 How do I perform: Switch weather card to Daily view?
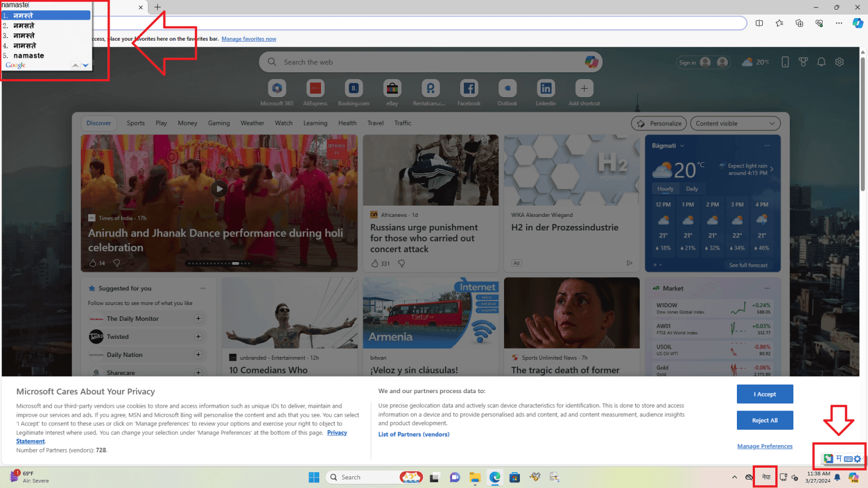coord(692,189)
